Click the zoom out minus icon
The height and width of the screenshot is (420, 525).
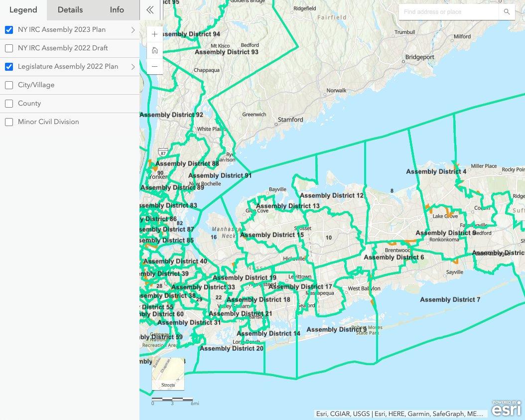154,66
